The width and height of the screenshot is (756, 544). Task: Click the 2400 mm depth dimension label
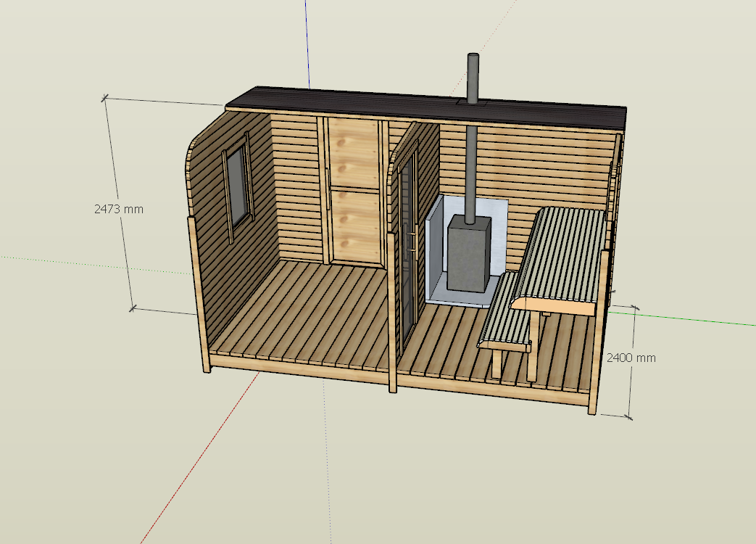[x=631, y=358]
